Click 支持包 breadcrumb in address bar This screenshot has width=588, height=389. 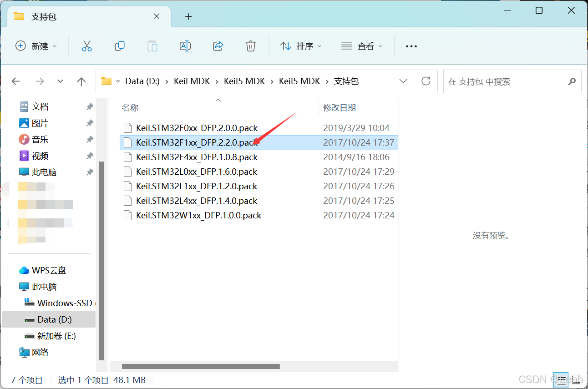(x=346, y=81)
